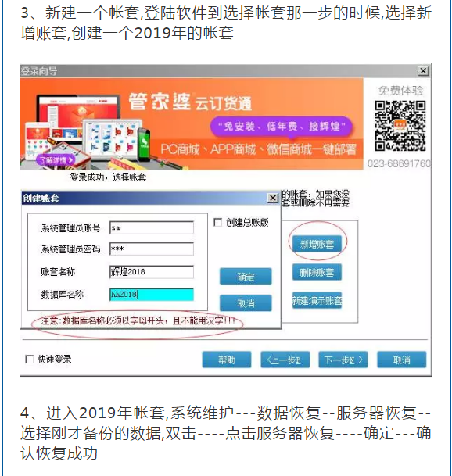Image resolution: width=452 pixels, height=476 pixels.
Task: Click the 管家婆云订货通 banner image
Action: click(x=192, y=123)
